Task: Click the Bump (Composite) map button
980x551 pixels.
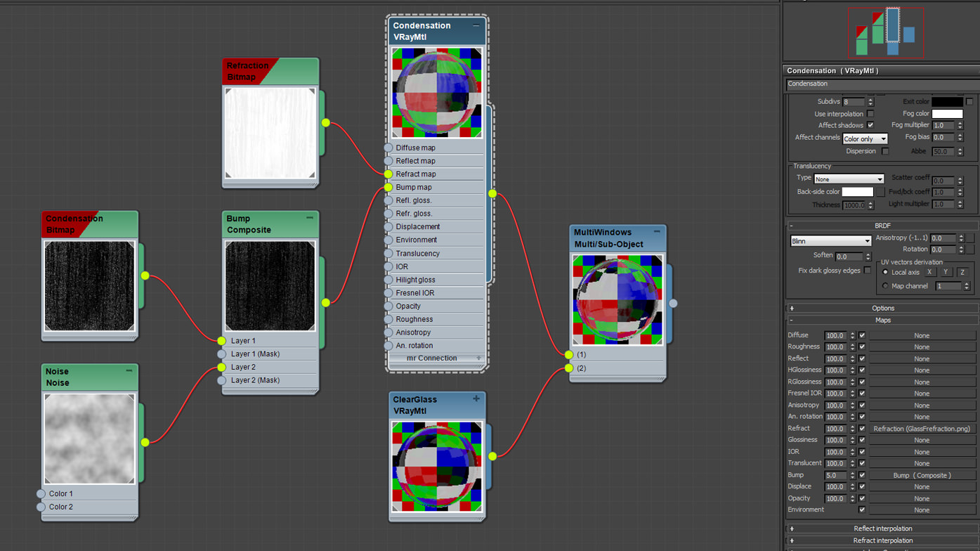Action: (x=922, y=475)
